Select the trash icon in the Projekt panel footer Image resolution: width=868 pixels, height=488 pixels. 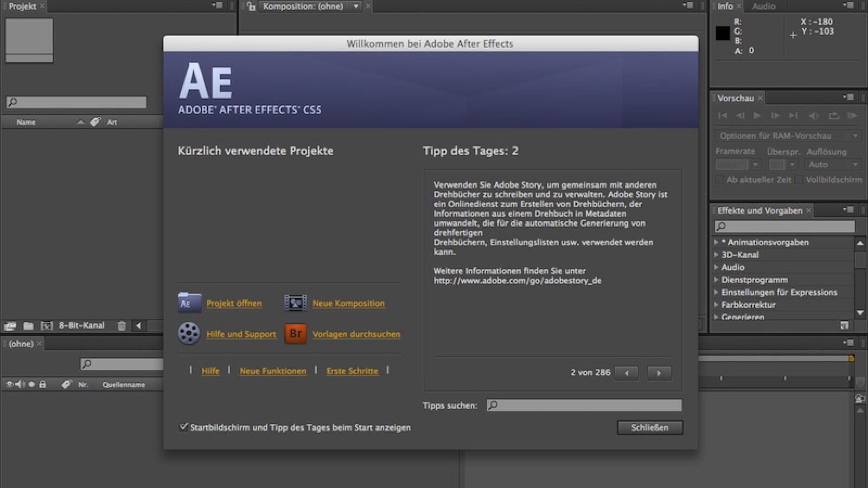coord(122,326)
